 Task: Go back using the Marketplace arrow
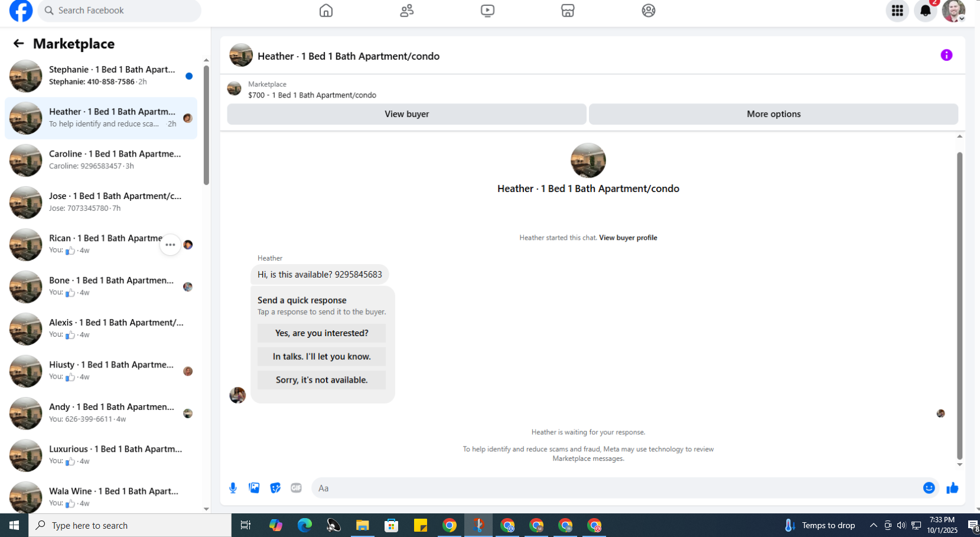click(x=18, y=43)
